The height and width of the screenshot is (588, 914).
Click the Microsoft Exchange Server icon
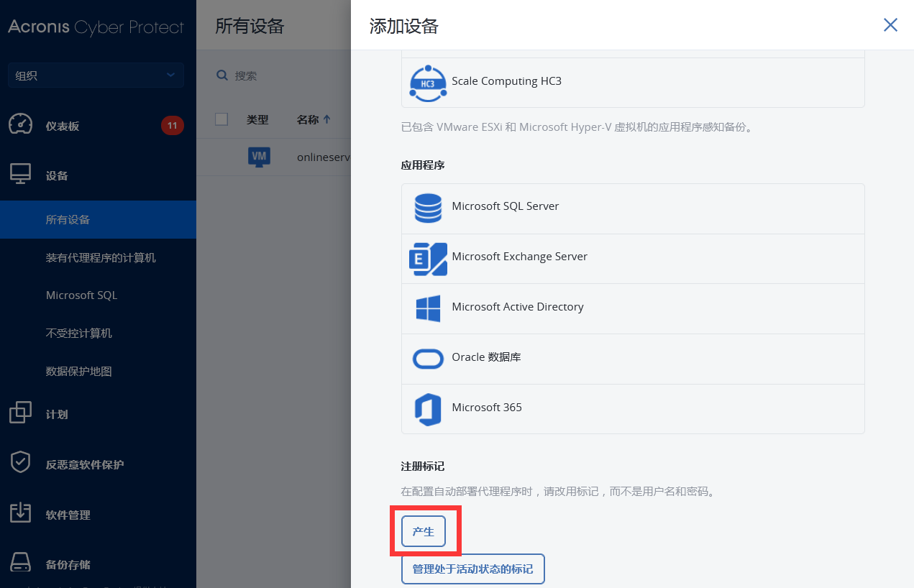tap(428, 259)
